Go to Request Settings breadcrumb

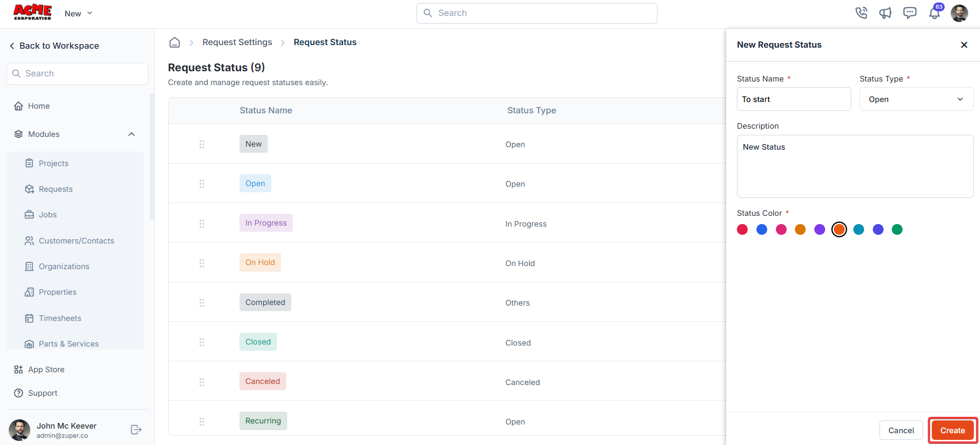(x=237, y=43)
